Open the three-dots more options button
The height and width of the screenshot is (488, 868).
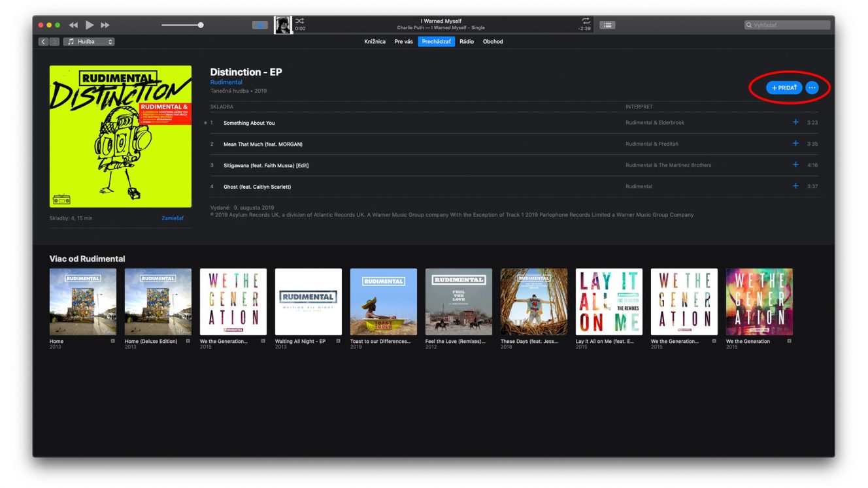pyautogui.click(x=812, y=88)
